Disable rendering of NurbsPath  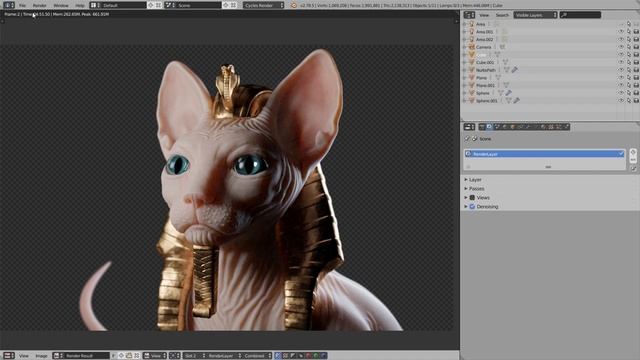(x=636, y=70)
